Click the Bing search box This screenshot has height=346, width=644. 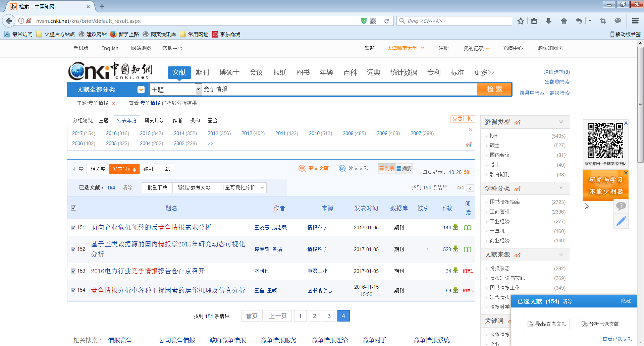tap(454, 21)
